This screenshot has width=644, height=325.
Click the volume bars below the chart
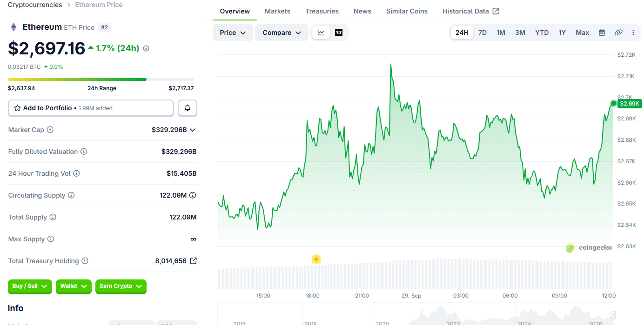point(416,274)
